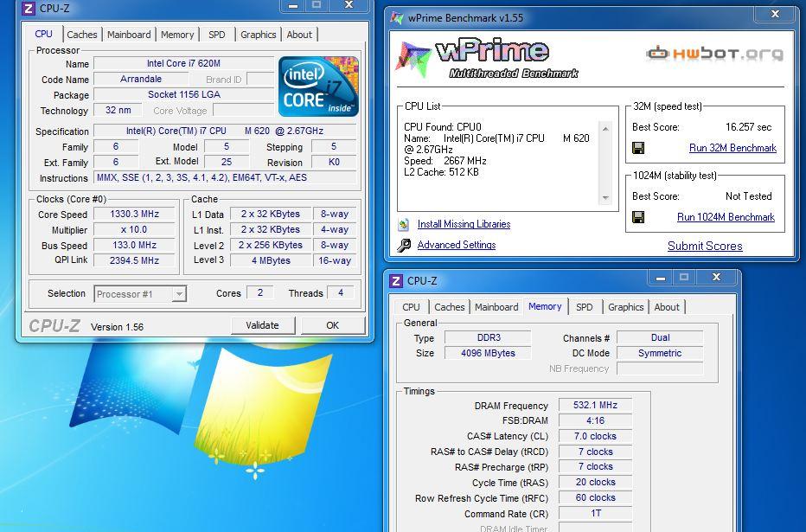
Task: Select CPU tab in top CPU-Z window
Action: coord(44,34)
